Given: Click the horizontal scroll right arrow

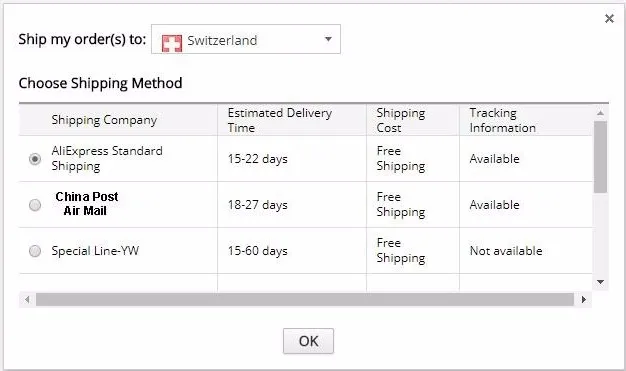Looking at the screenshot, I should click(x=584, y=299).
